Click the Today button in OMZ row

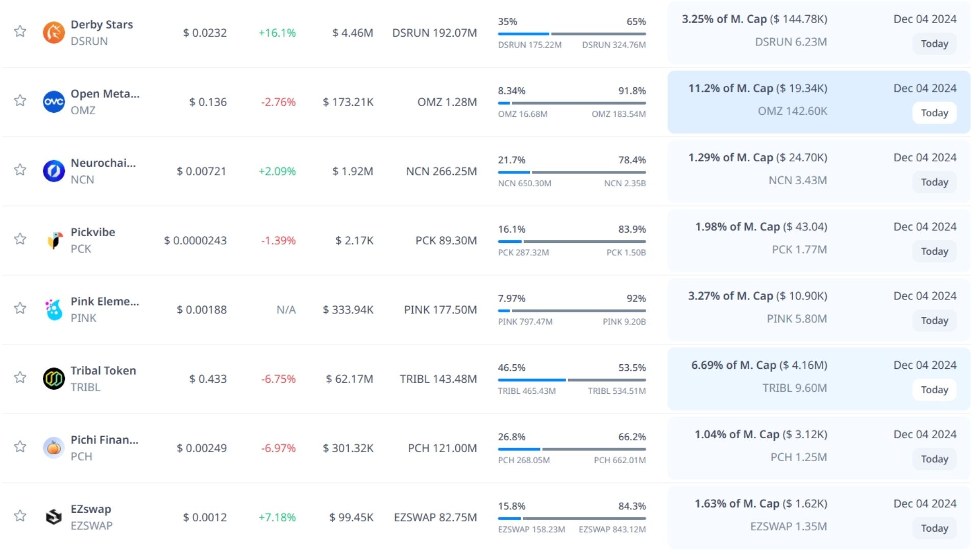click(x=934, y=113)
